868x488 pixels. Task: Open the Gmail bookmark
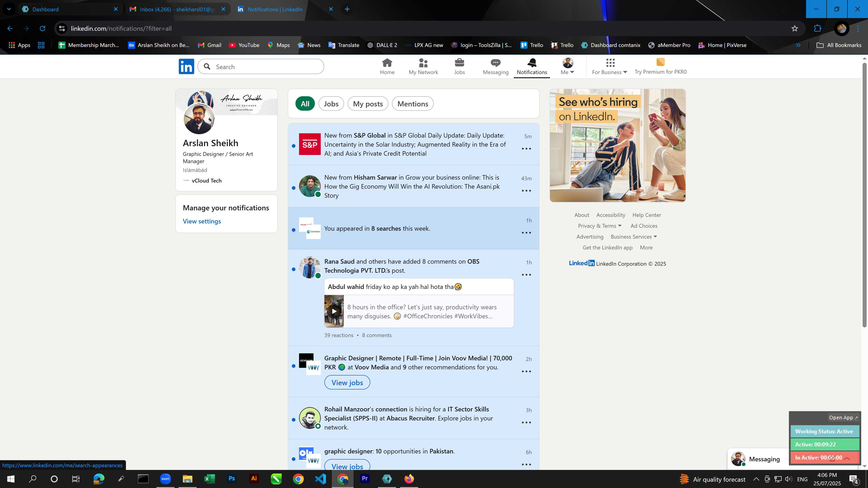tap(210, 45)
